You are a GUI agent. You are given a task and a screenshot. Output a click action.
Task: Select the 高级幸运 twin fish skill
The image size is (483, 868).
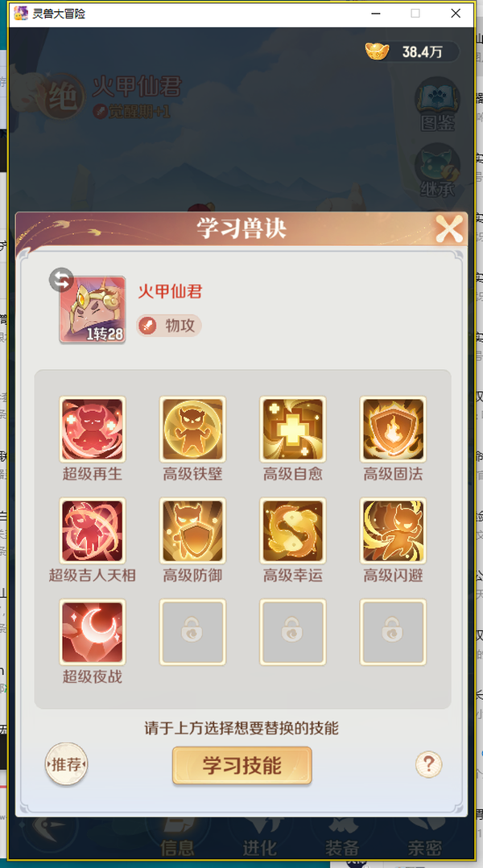click(293, 531)
